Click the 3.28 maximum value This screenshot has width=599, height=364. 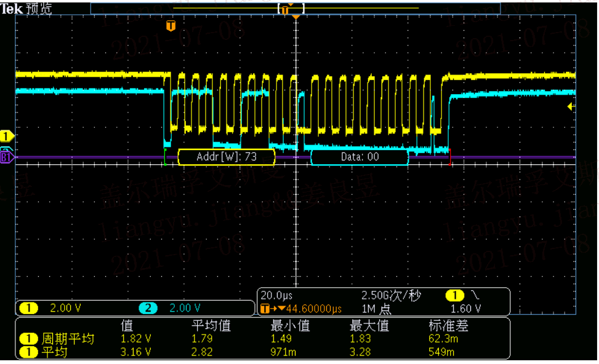point(360,352)
